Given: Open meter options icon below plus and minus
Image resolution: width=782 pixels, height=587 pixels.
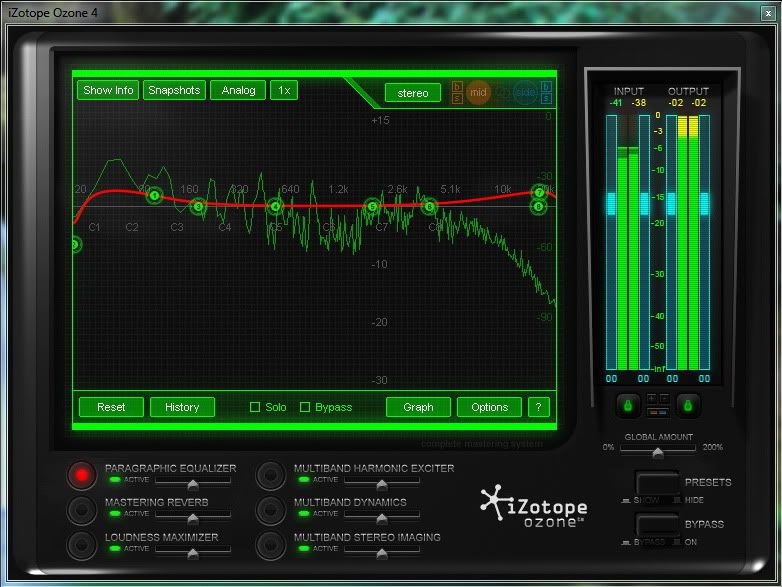Looking at the screenshot, I should point(658,412).
